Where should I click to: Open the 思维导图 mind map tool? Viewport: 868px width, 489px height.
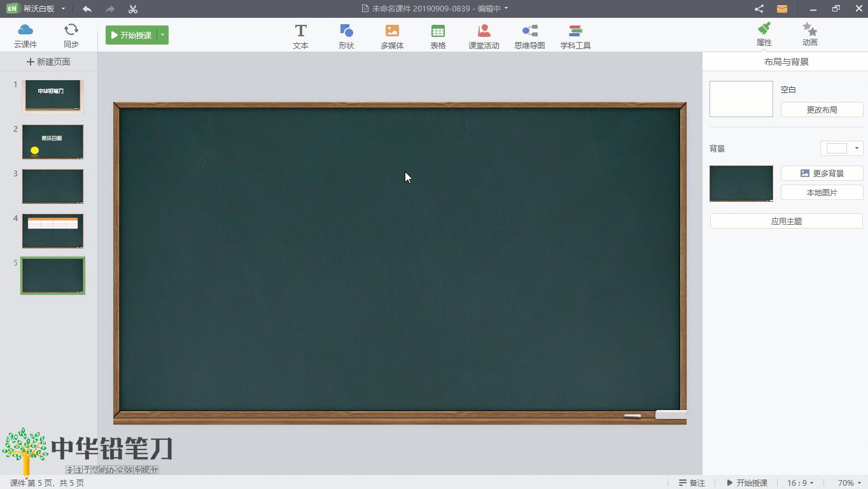click(x=529, y=36)
